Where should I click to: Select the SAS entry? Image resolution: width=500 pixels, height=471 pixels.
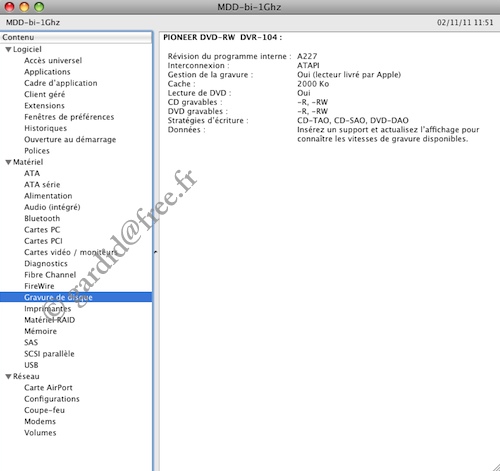point(31,343)
